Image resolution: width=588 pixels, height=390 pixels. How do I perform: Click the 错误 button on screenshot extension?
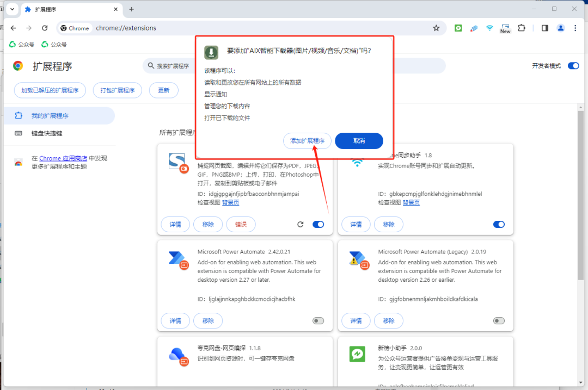[x=241, y=225]
